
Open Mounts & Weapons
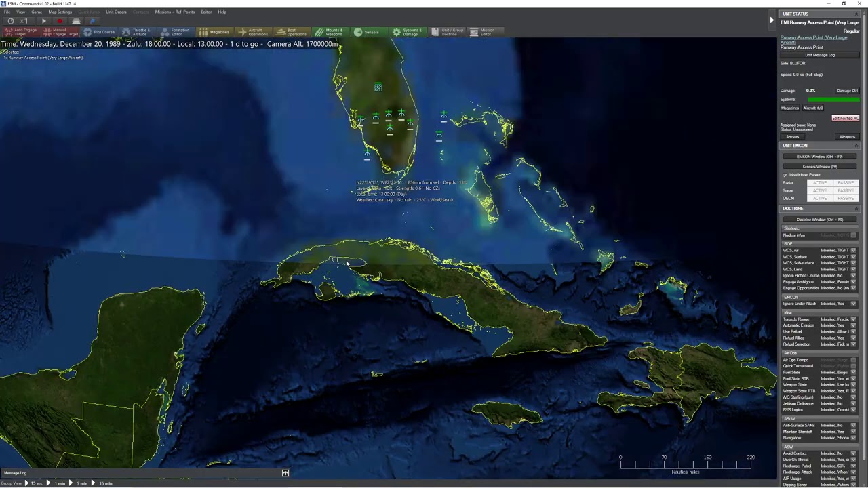pos(330,32)
